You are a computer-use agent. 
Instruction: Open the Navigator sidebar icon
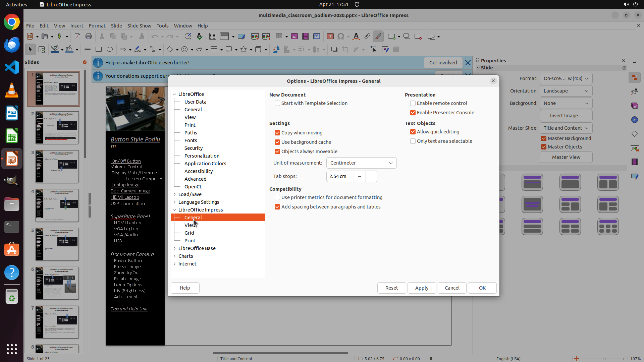(x=634, y=120)
